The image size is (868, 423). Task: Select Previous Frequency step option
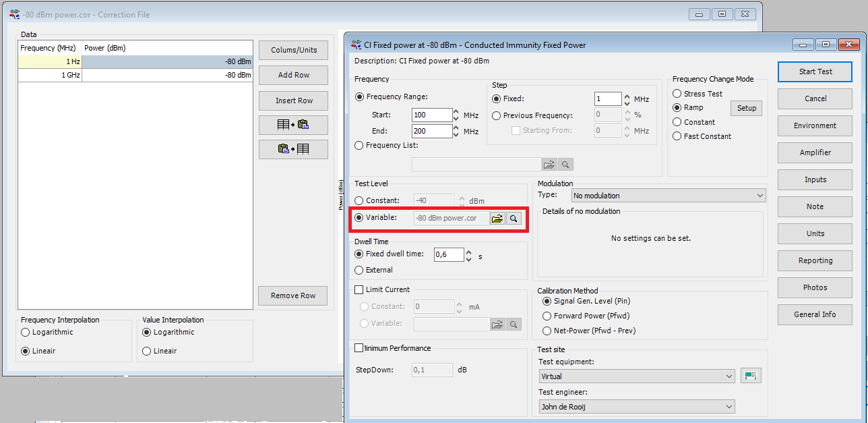(x=497, y=115)
